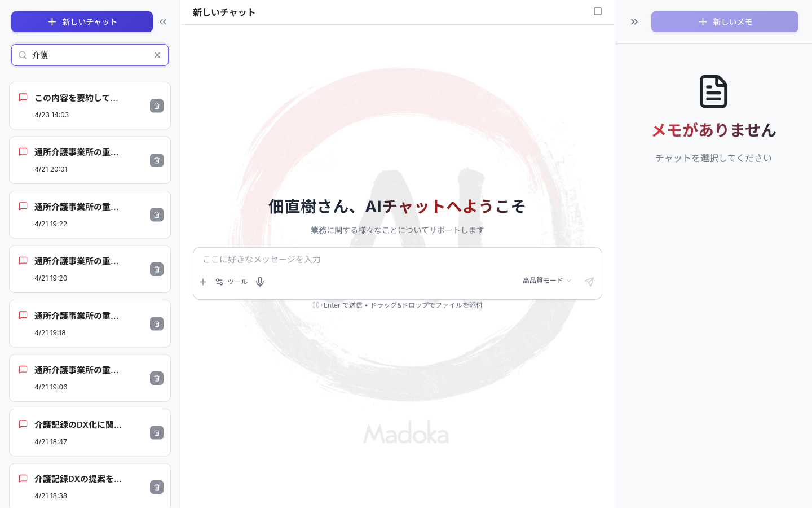Open chat 介護記録DXの提案を… from 4/21 18:38
Screen dimensions: 812x508
tap(90, 485)
